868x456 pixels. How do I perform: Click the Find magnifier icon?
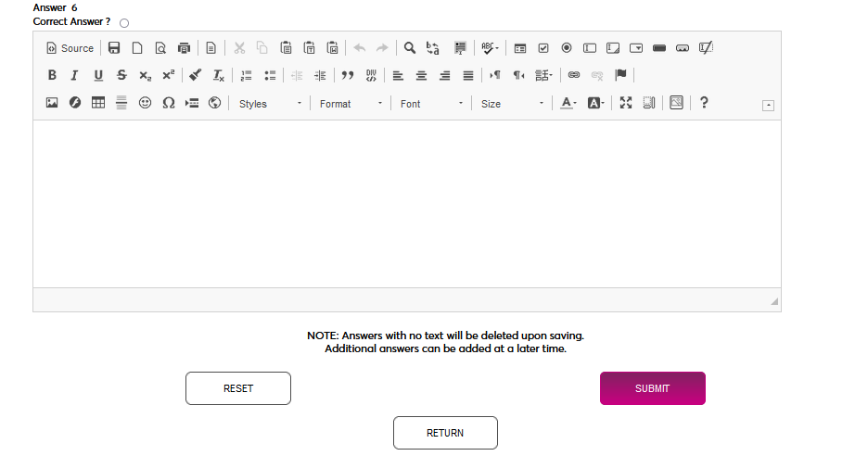409,48
